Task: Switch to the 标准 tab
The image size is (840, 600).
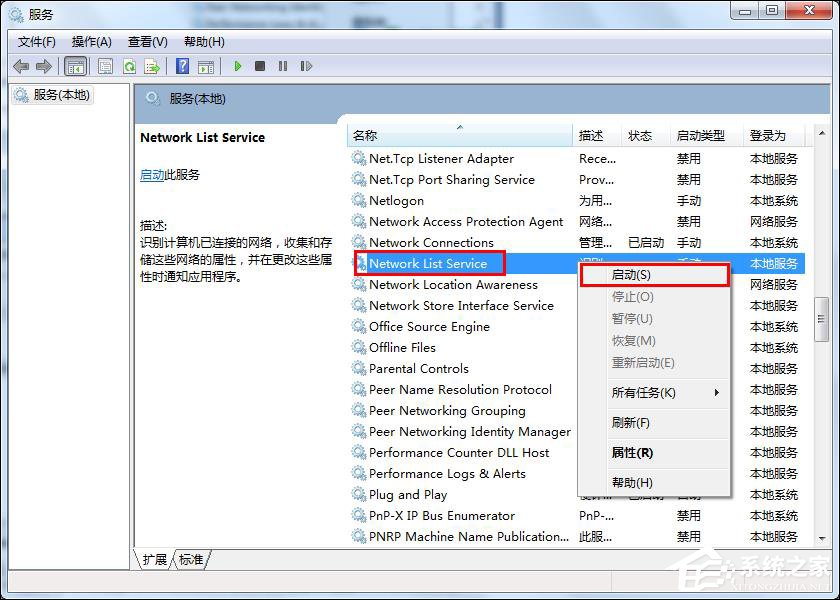Action: pyautogui.click(x=190, y=561)
